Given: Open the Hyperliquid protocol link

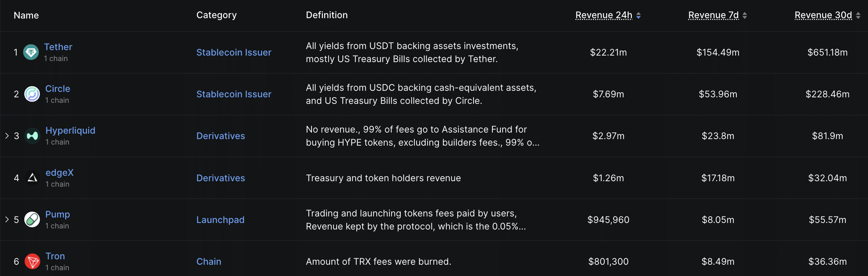Looking at the screenshot, I should [x=70, y=130].
